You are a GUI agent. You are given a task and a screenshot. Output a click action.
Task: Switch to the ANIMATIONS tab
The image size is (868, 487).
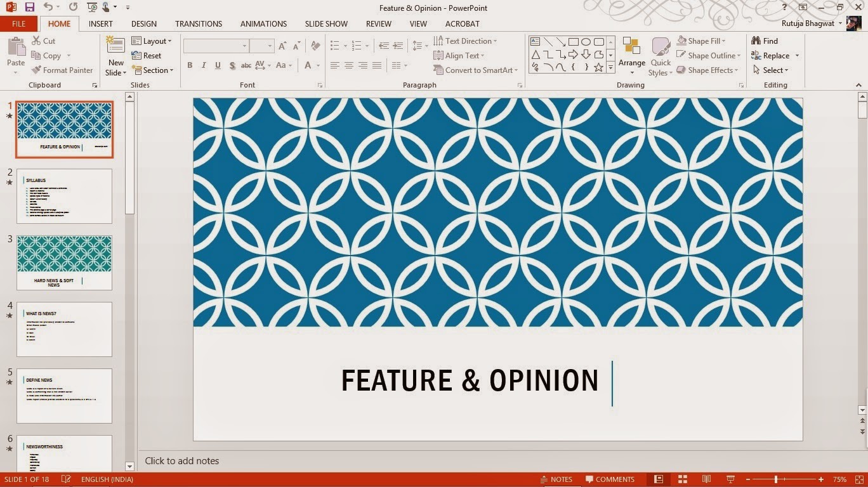click(263, 23)
